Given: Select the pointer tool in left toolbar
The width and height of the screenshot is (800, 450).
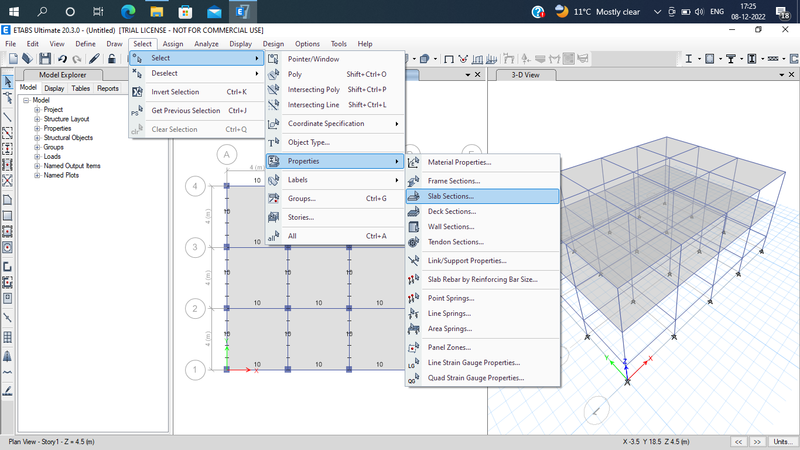Looking at the screenshot, I should click(8, 82).
